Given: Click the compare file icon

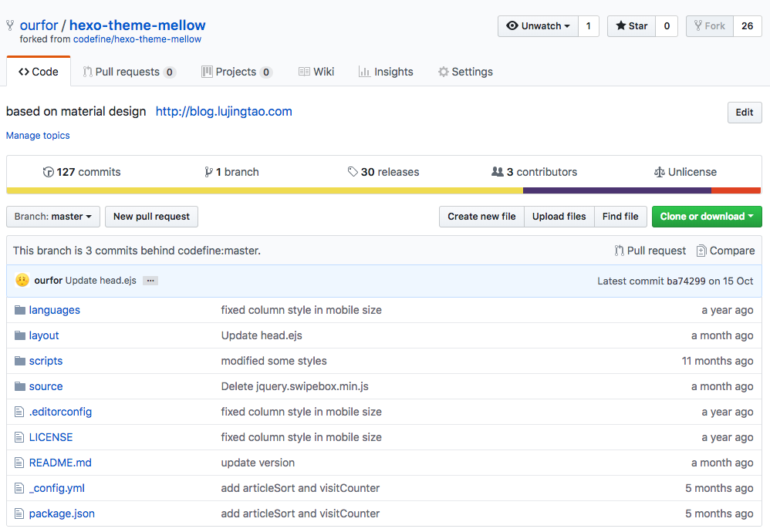Looking at the screenshot, I should pos(701,251).
